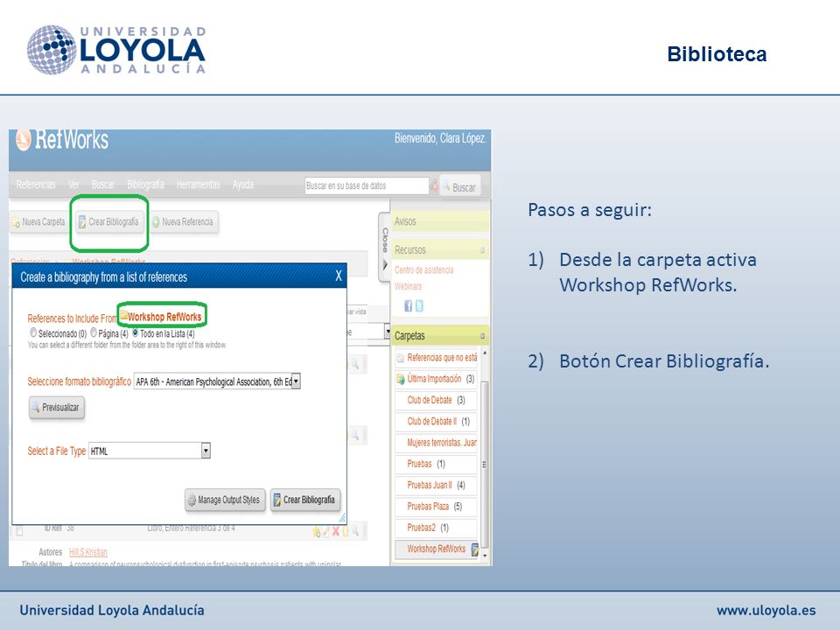Click the Nueva Referencia button

point(184,221)
